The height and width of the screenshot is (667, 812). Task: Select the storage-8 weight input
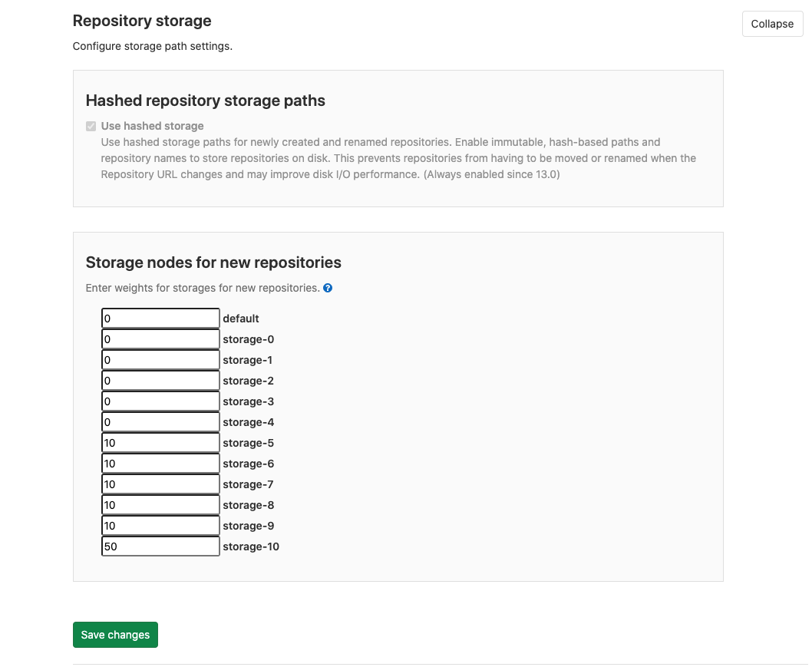click(160, 504)
